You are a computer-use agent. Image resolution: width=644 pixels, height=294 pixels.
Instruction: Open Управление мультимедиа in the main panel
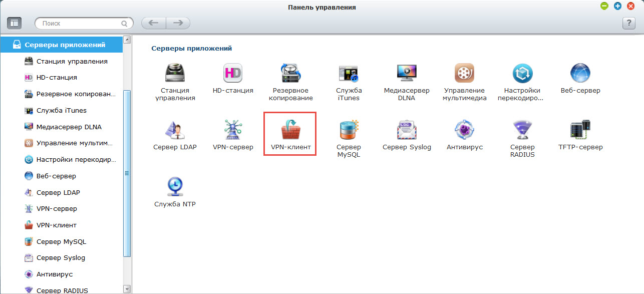click(x=465, y=83)
